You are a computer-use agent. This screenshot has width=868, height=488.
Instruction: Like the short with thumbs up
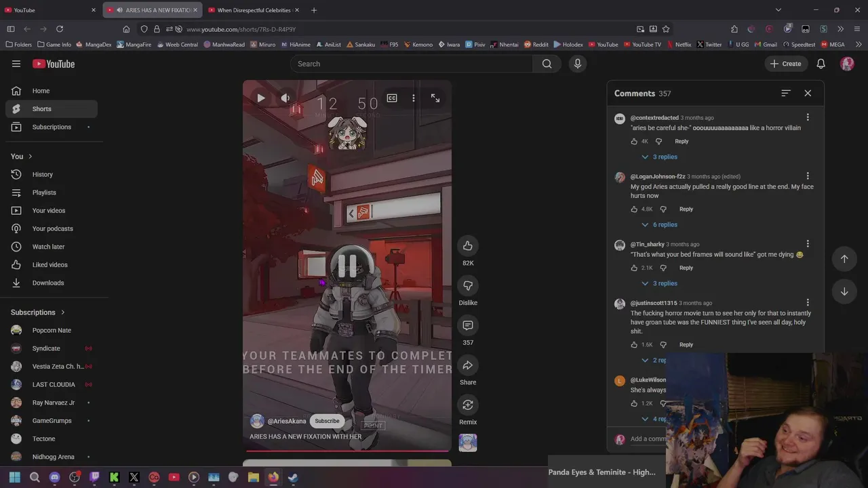point(468,245)
